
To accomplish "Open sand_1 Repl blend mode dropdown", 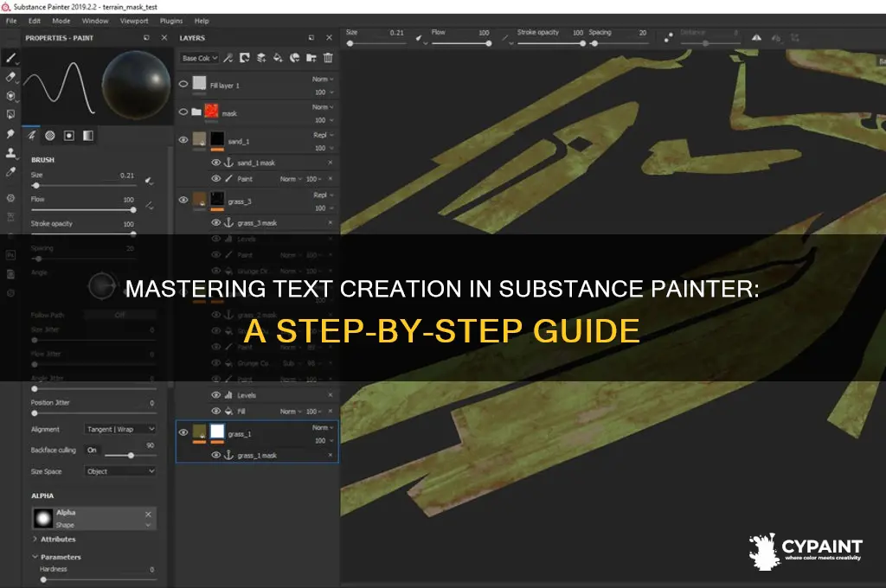I will point(324,135).
